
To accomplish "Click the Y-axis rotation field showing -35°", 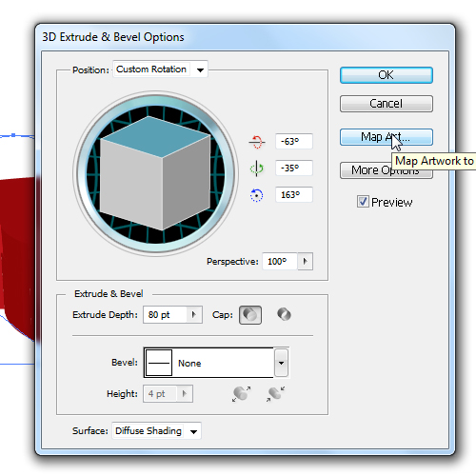I will pos(294,168).
